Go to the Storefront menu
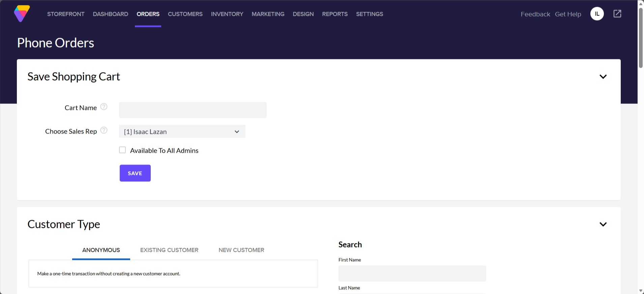 coord(66,14)
